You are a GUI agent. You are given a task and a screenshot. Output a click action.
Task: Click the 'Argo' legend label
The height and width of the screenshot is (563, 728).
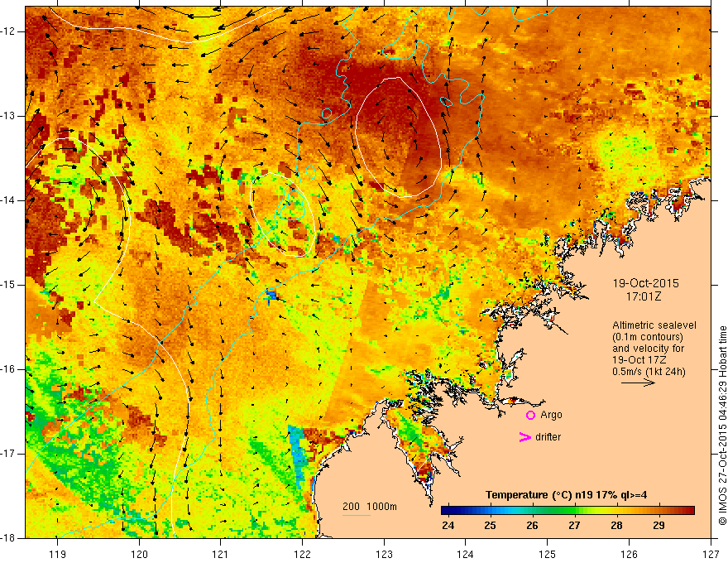(551, 415)
